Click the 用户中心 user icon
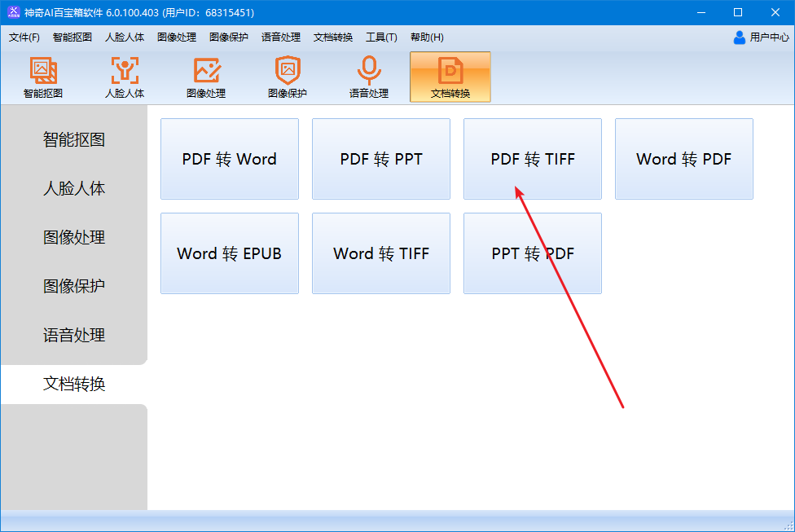Screen dimensions: 795x532 coord(740,37)
